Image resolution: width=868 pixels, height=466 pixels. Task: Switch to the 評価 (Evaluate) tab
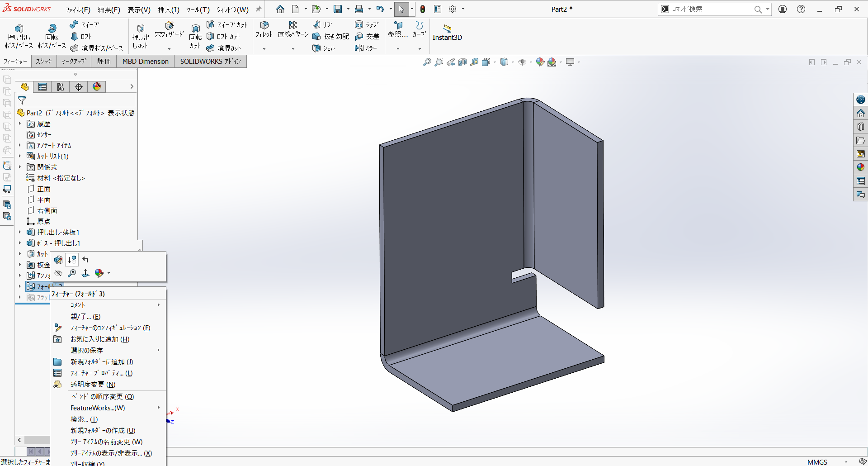tap(104, 62)
